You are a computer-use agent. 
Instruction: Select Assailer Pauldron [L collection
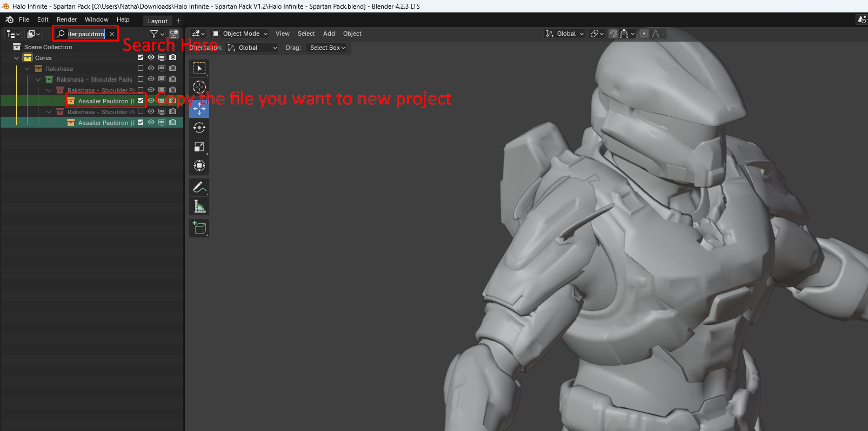pyautogui.click(x=92, y=101)
